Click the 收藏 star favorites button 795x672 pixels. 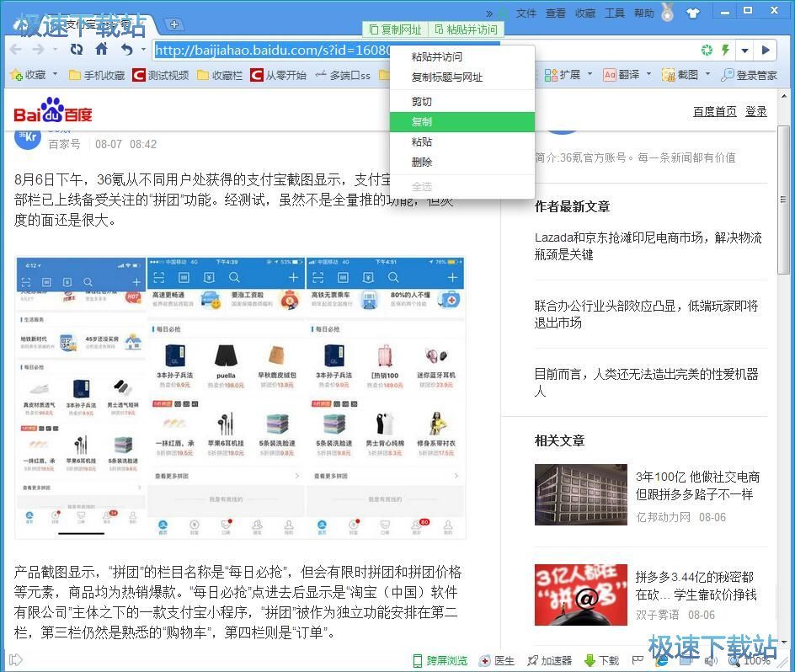(28, 75)
